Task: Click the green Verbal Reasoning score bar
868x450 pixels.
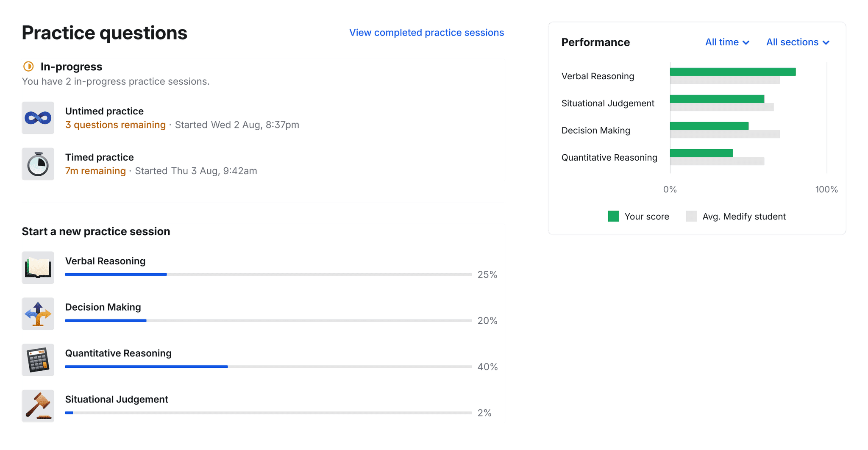Action: point(732,72)
